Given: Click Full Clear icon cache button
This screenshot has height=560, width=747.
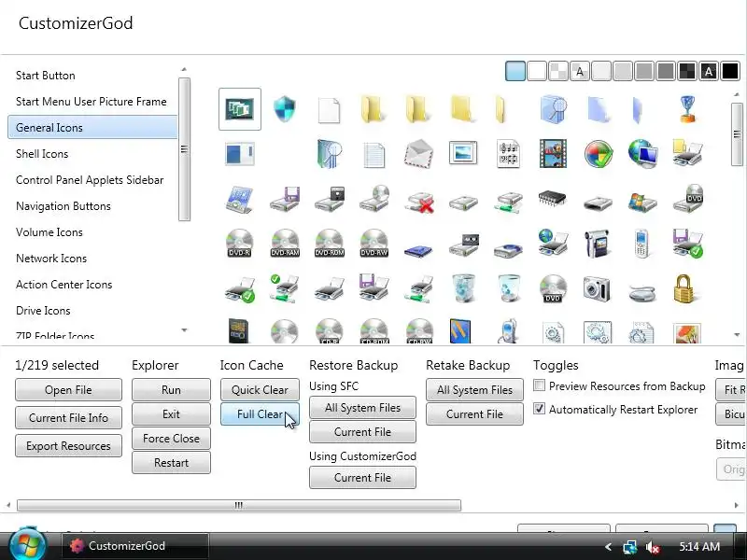Looking at the screenshot, I should (x=260, y=413).
